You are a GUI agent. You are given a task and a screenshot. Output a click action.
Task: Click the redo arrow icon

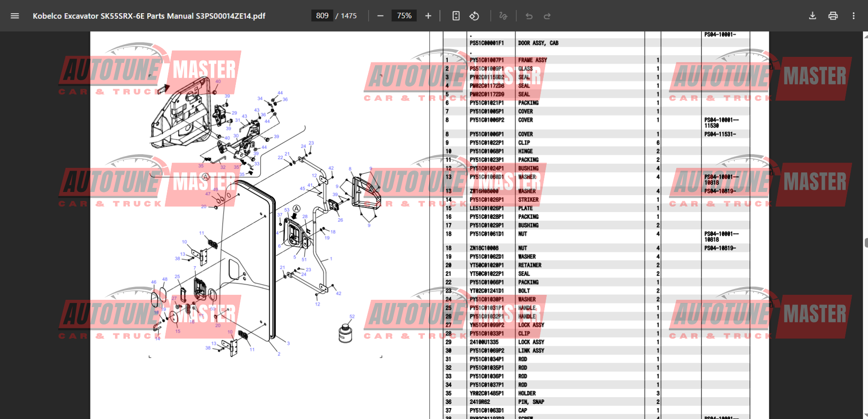pyautogui.click(x=547, y=16)
